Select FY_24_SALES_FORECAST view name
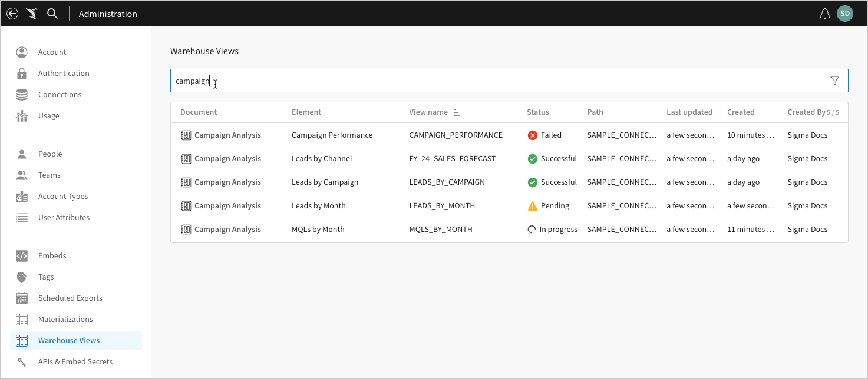The height and width of the screenshot is (379, 868). (x=453, y=159)
